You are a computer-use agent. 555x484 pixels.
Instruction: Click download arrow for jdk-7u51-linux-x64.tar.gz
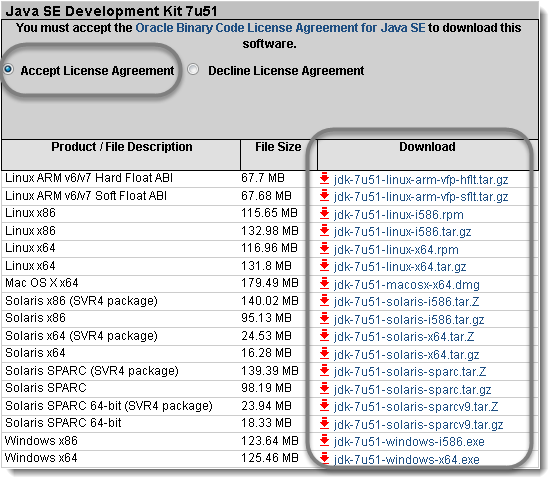point(324,266)
